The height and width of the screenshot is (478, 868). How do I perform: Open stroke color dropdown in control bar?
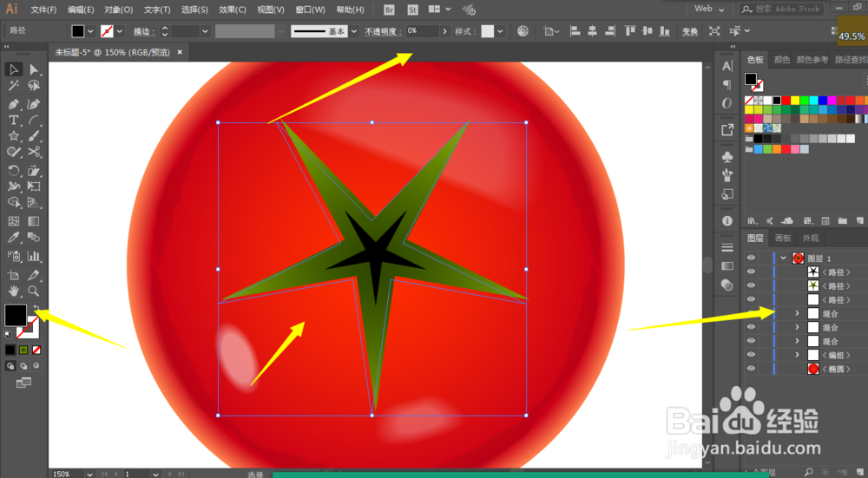pos(119,31)
